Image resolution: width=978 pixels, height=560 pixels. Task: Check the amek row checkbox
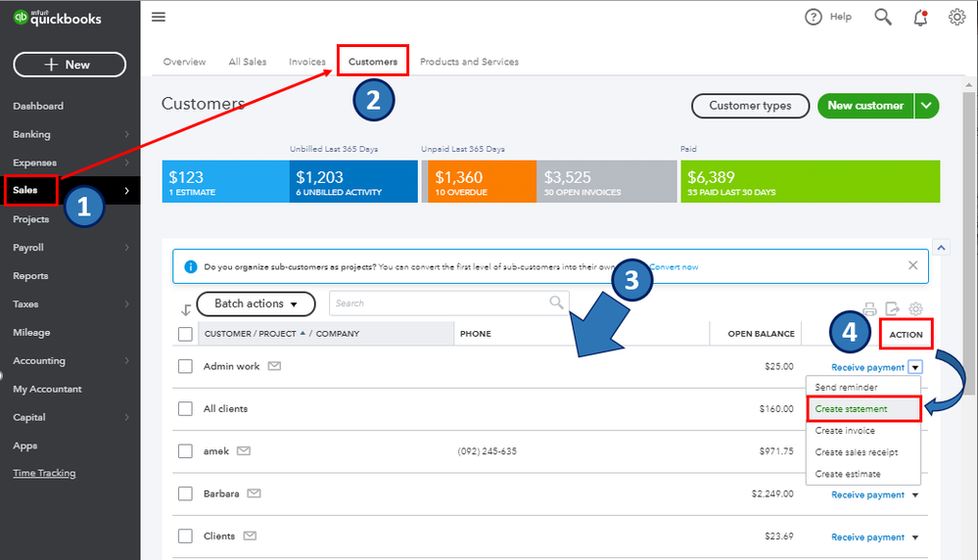[x=185, y=451]
